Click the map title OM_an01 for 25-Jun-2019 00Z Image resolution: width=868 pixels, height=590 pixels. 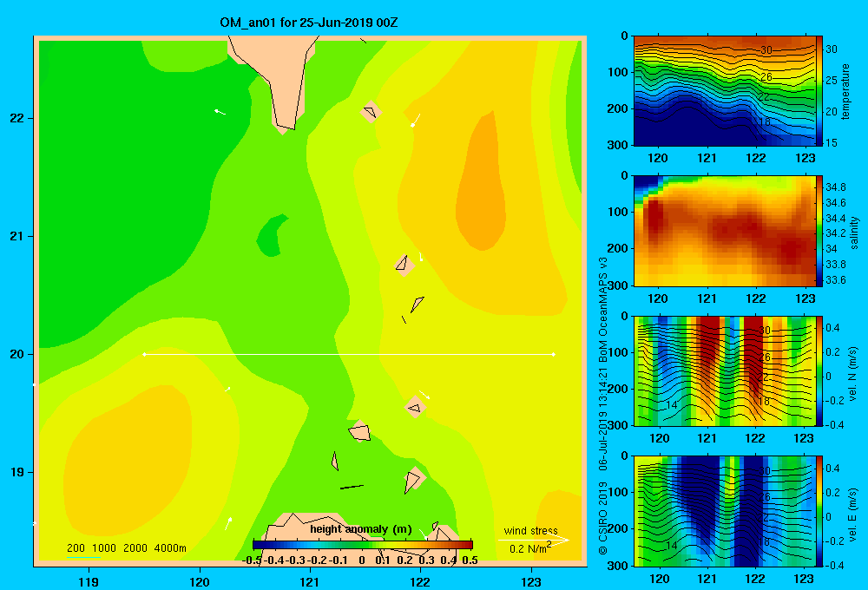point(308,23)
